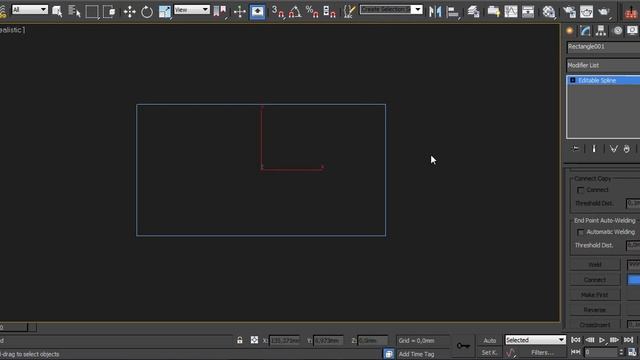Open Edit Named Selection Sets
This screenshot has height=360, width=640.
(x=349, y=11)
